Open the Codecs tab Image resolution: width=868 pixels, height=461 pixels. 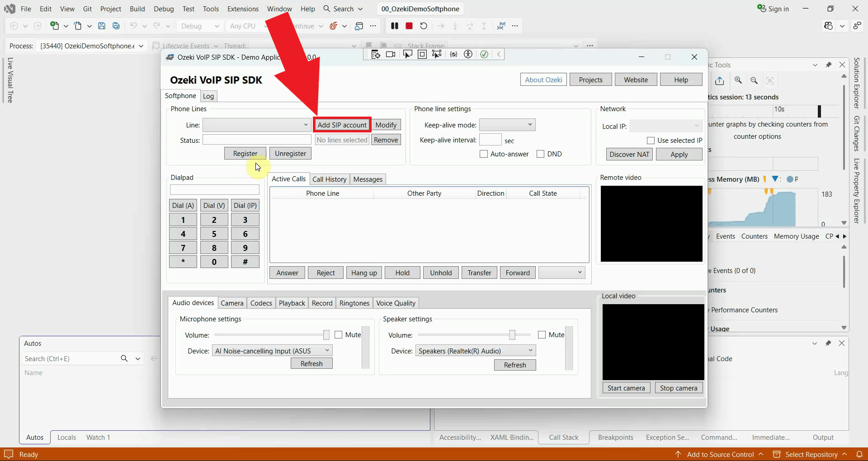(261, 303)
